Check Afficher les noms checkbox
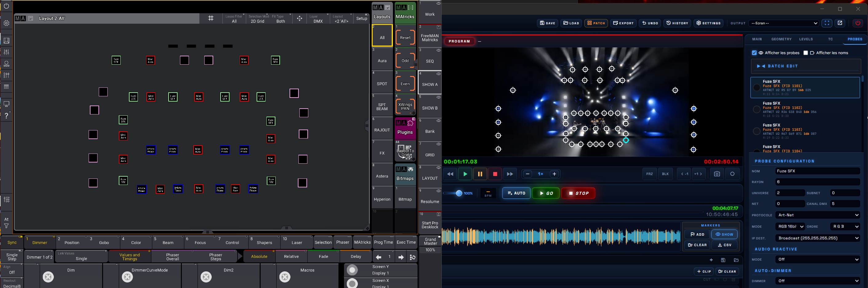This screenshot has height=288, width=868. (806, 53)
